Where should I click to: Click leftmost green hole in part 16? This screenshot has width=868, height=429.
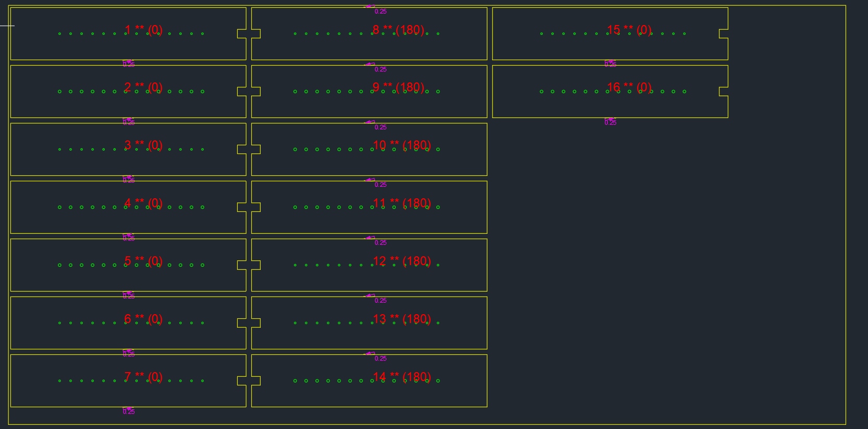[x=542, y=91]
